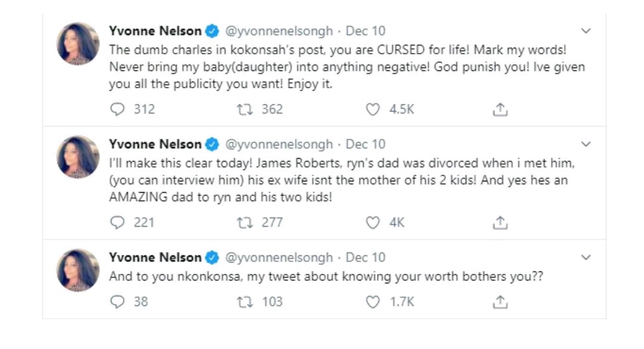The height and width of the screenshot is (349, 644).
Task: Expand options for the James Roberts tweet
Action: click(586, 144)
